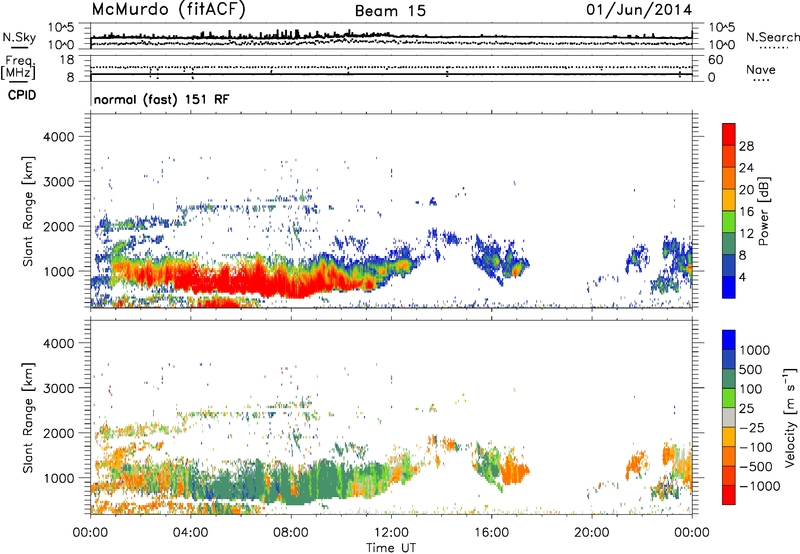800x554 pixels.
Task: Click the orange velocity patch near 17:00
Action: [x=514, y=470]
